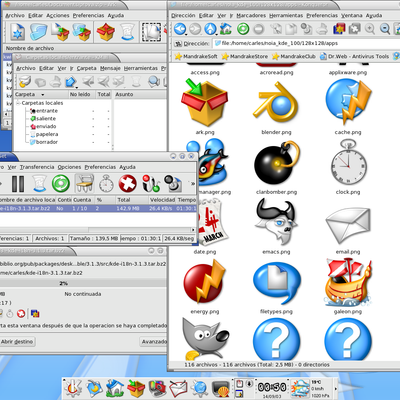Screen dimensions: 400x400
Task: Select the borrador mail folder
Action: pyautogui.click(x=44, y=142)
